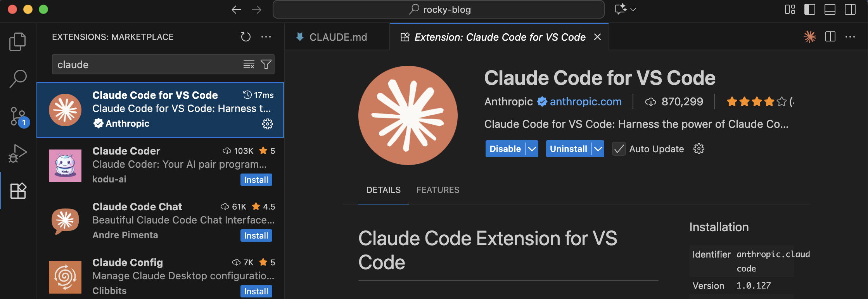Open the rocky-blog command center search
This screenshot has height=299, width=868.
[x=438, y=9]
